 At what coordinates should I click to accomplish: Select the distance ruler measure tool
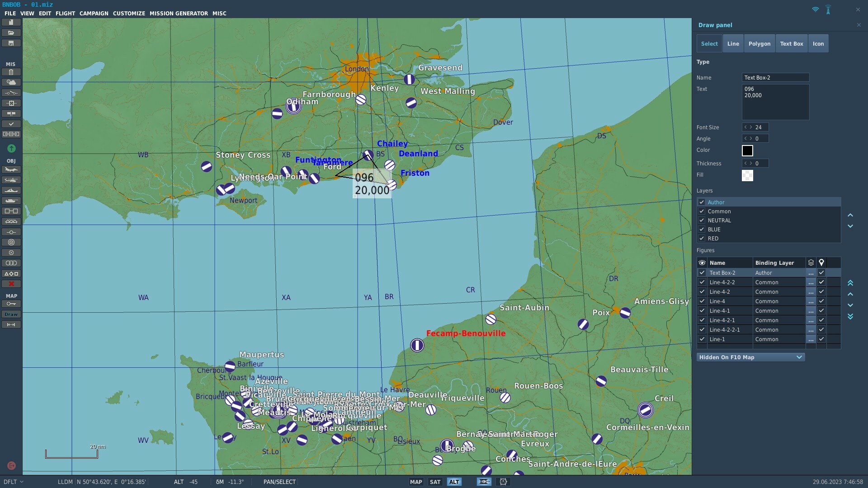11,325
